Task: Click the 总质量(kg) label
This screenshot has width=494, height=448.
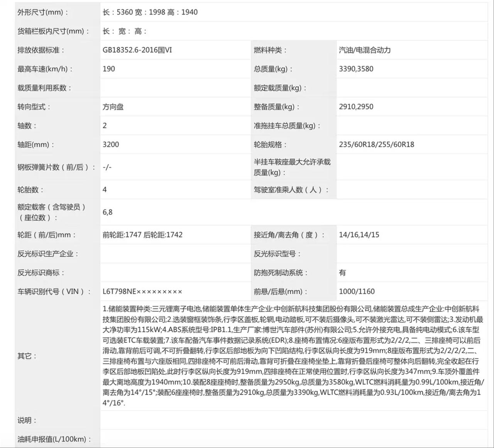Action: (273, 69)
